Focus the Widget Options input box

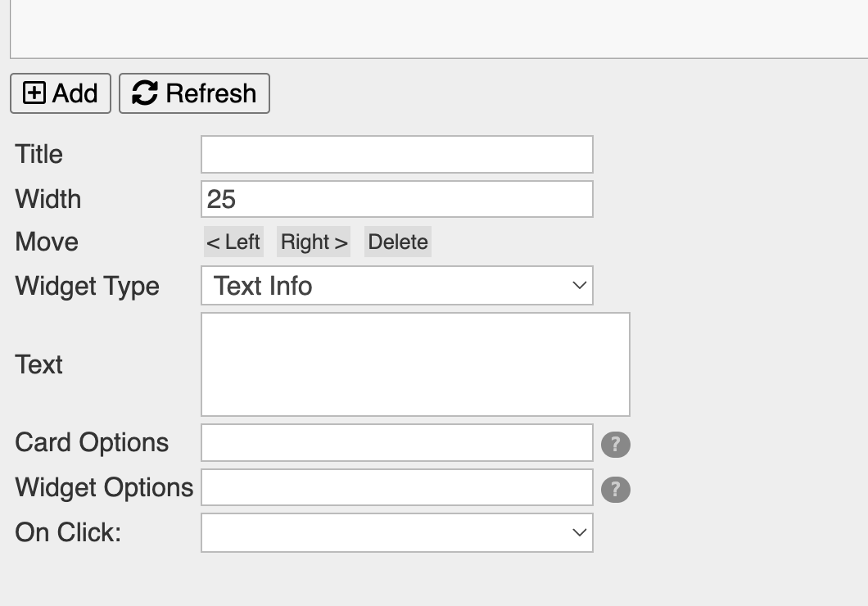coord(396,488)
